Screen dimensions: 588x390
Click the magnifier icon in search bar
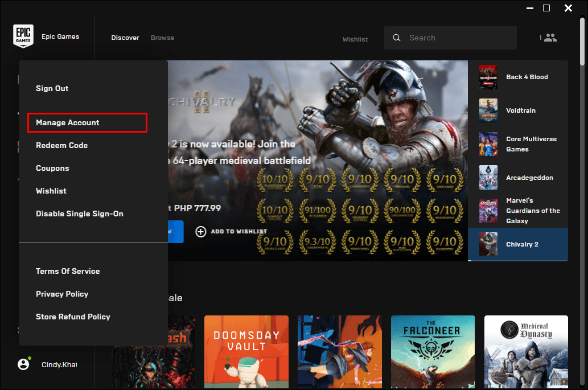point(396,38)
